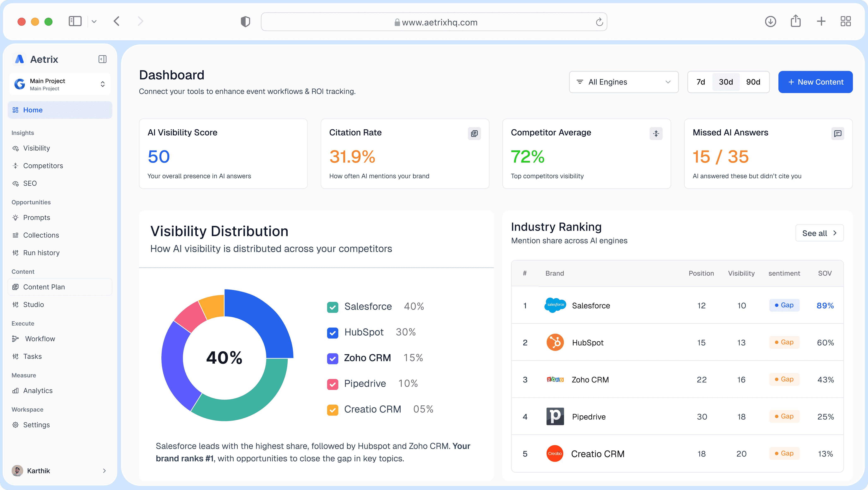Go to the SEO section

pyautogui.click(x=60, y=183)
